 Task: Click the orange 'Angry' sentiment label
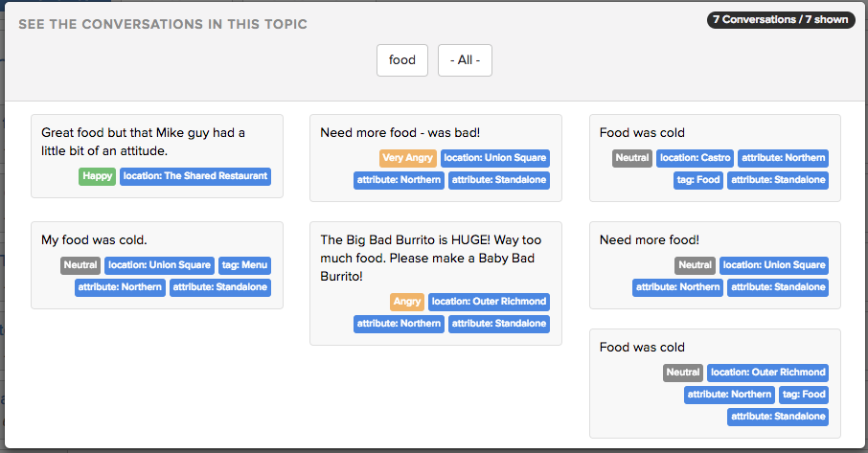coord(407,302)
